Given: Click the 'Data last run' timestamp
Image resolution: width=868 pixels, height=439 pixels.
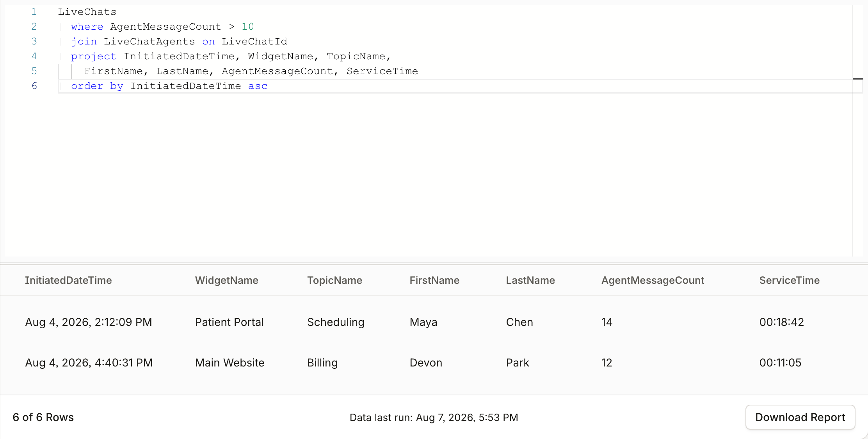Looking at the screenshot, I should (434, 418).
